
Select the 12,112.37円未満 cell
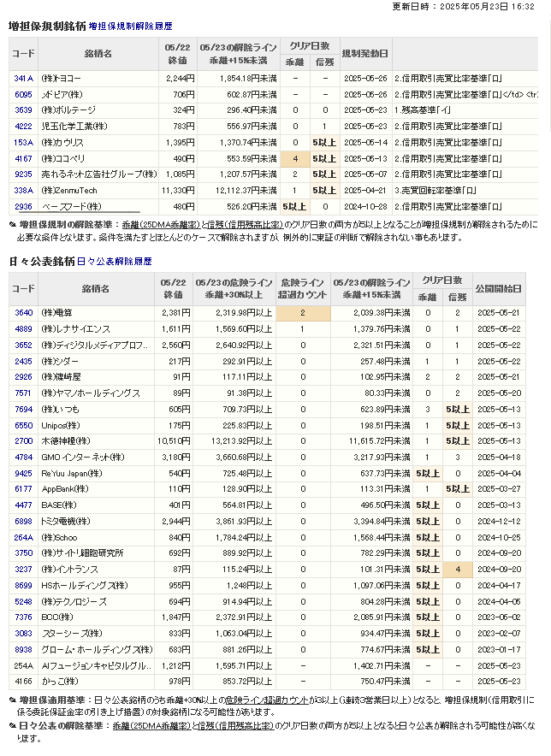coord(239,191)
